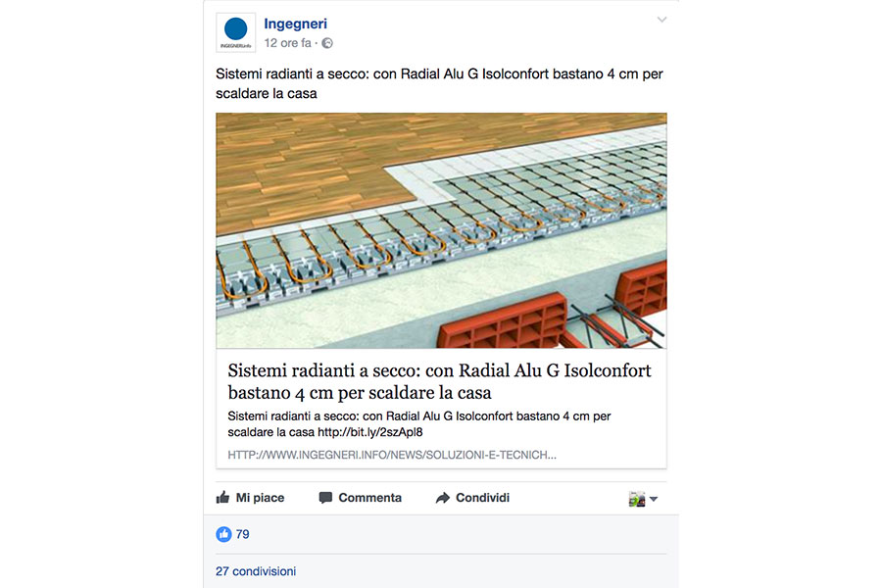Click the speech bubble comment icon
This screenshot has width=882, height=588.
(x=325, y=498)
